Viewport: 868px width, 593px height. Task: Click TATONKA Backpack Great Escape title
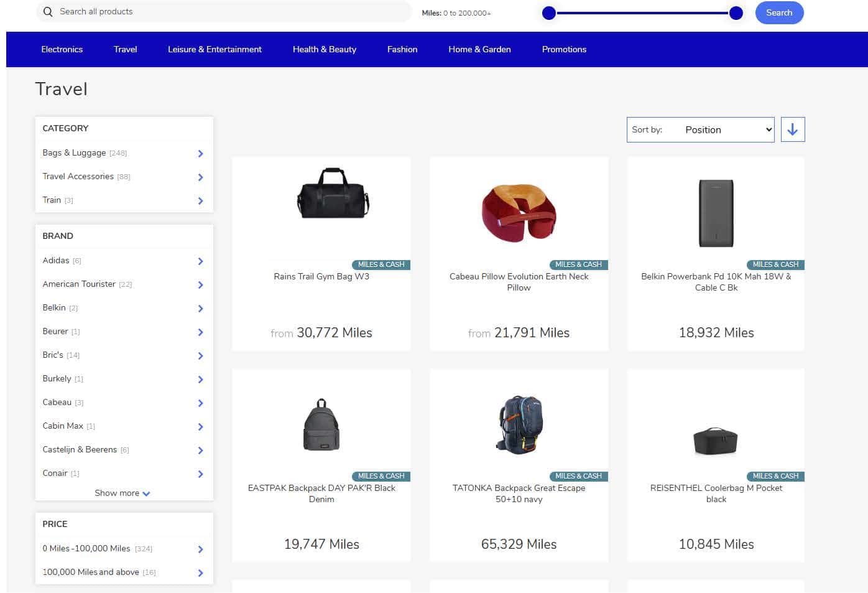[x=519, y=493]
